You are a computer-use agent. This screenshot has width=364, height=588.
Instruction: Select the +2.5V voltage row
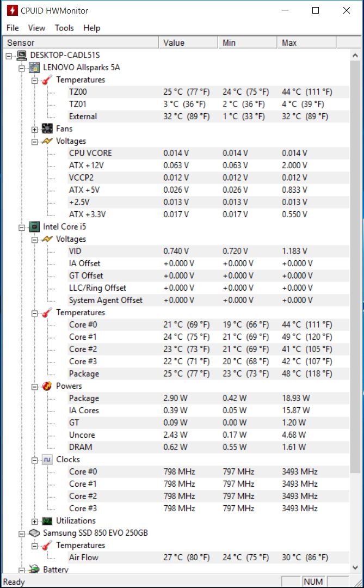pos(208,202)
